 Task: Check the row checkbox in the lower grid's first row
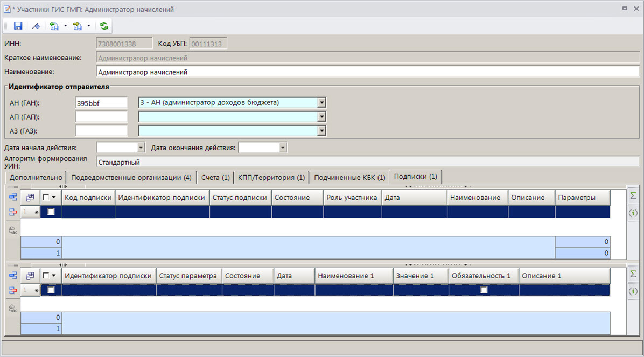point(51,290)
